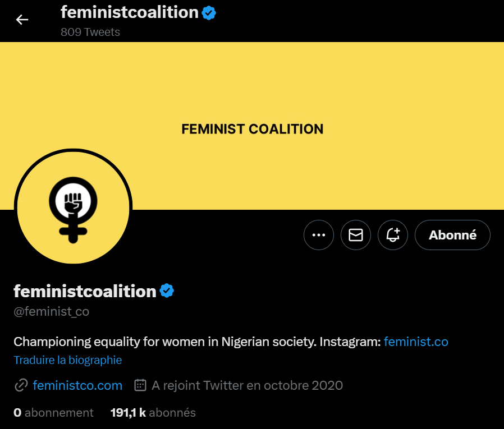Viewport: 504px width, 429px height.
Task: Click the verified badge in header
Action: pyautogui.click(x=209, y=12)
